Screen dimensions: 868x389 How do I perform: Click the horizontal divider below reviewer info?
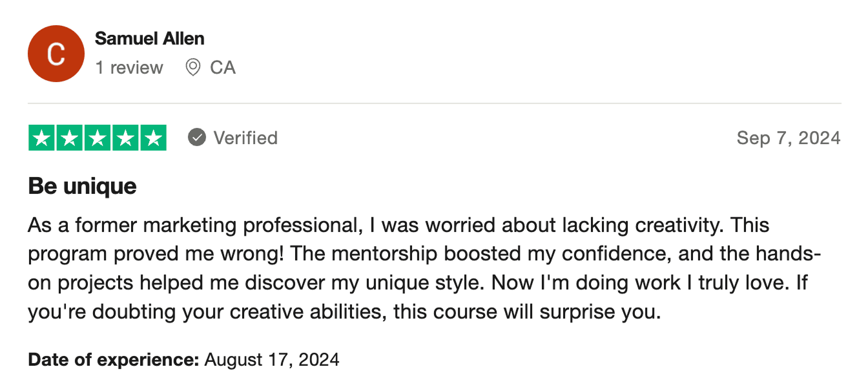point(434,103)
